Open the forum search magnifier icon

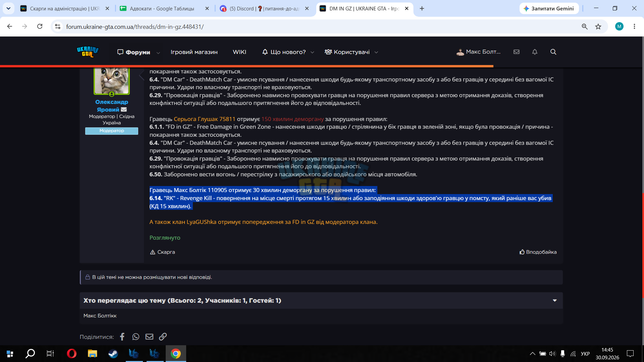point(553,52)
